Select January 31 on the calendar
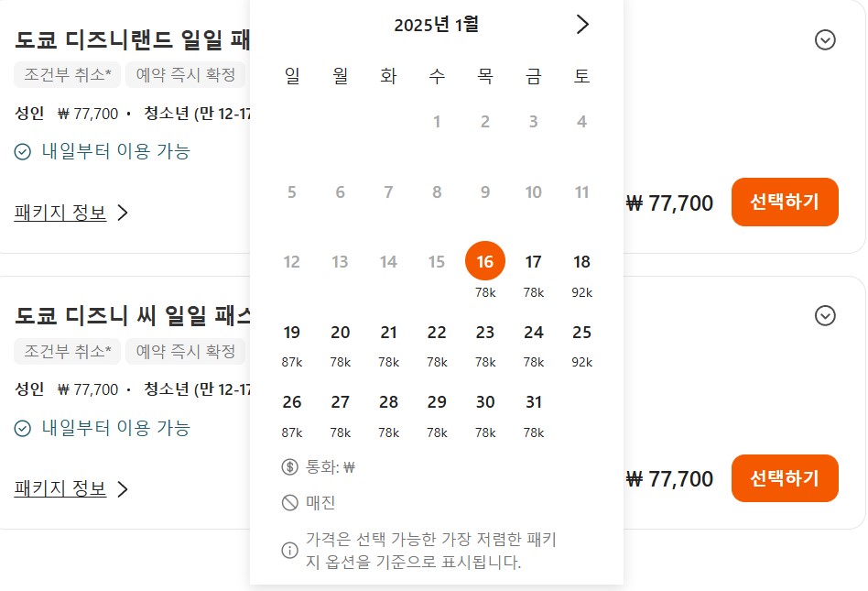Viewport: 868px width, 591px height. point(534,401)
